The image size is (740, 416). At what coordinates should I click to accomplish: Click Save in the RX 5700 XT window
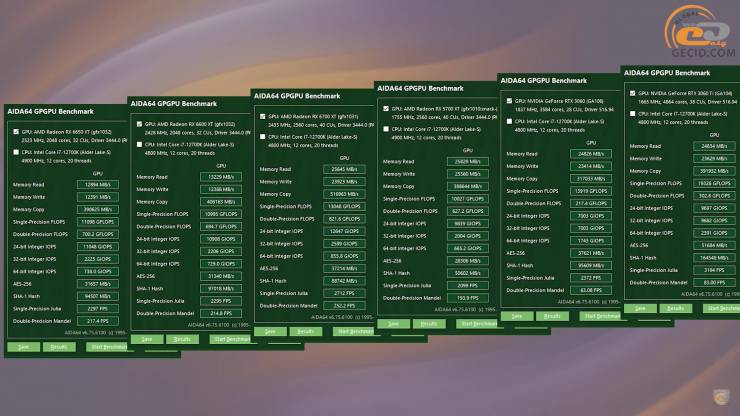point(394,324)
